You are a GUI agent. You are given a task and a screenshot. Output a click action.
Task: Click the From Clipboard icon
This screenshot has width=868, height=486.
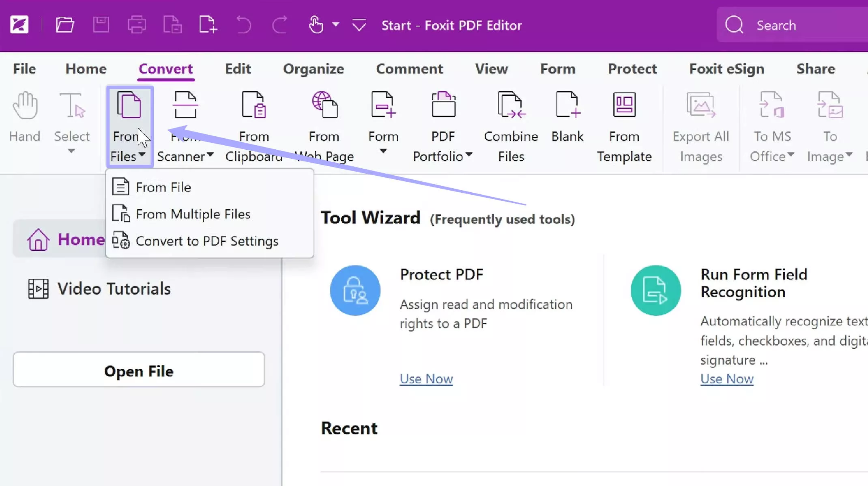[254, 105]
